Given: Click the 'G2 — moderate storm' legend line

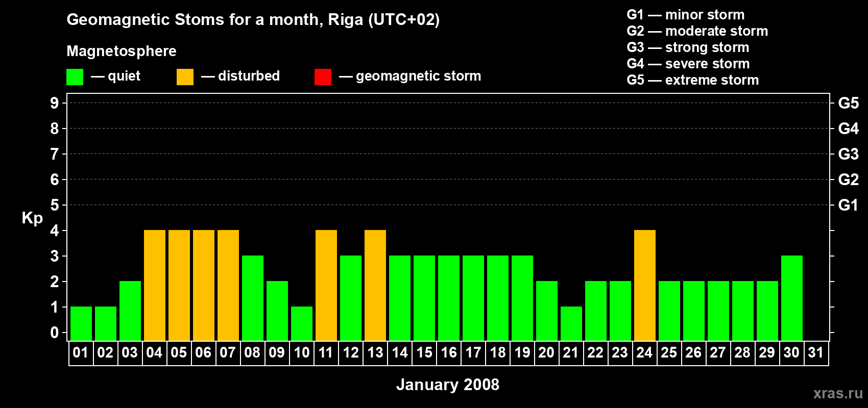Looking at the screenshot, I should click(697, 31).
